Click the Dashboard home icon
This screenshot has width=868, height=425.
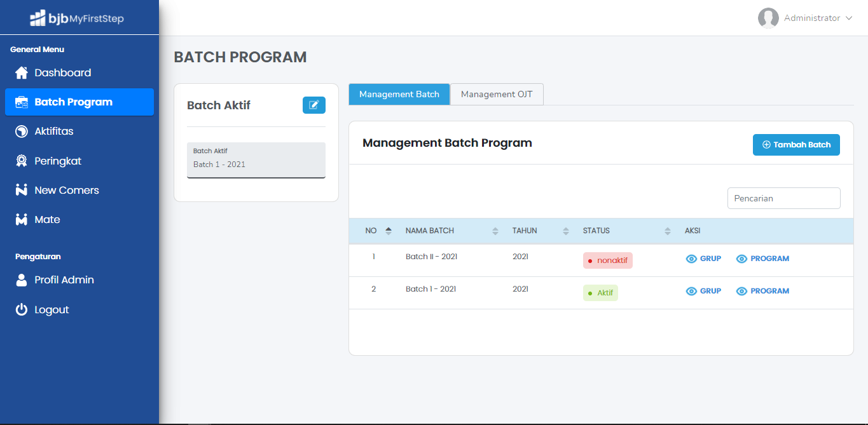click(x=22, y=73)
